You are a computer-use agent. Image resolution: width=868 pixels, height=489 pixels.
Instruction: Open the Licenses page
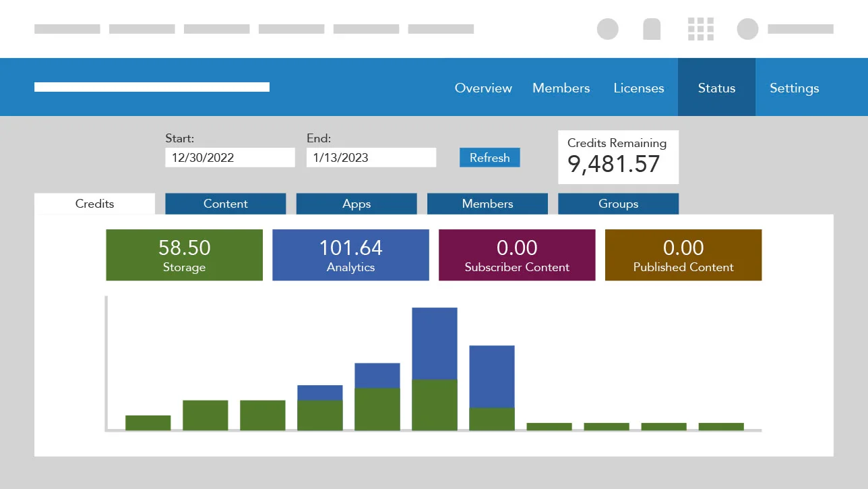(638, 88)
